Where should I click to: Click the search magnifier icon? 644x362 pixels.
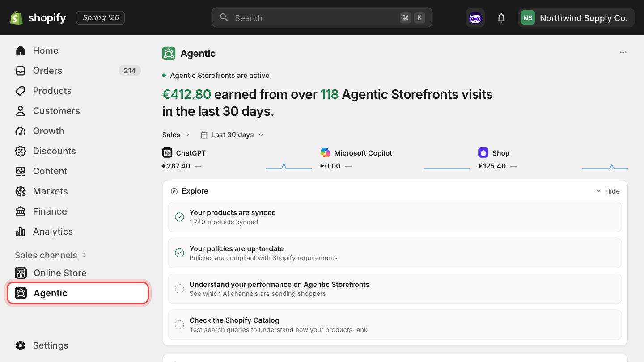(x=224, y=17)
